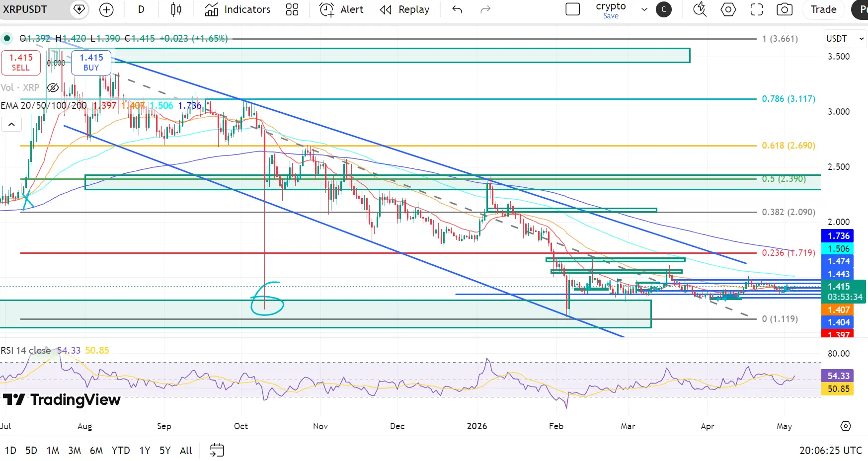Viewport: 868px width, 461px height.
Task: Toggle visibility of Vol XRP indicator
Action: click(x=53, y=88)
